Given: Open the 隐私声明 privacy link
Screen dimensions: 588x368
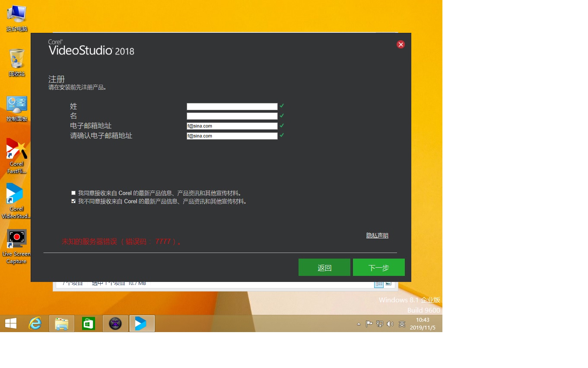Looking at the screenshot, I should pyautogui.click(x=377, y=236).
